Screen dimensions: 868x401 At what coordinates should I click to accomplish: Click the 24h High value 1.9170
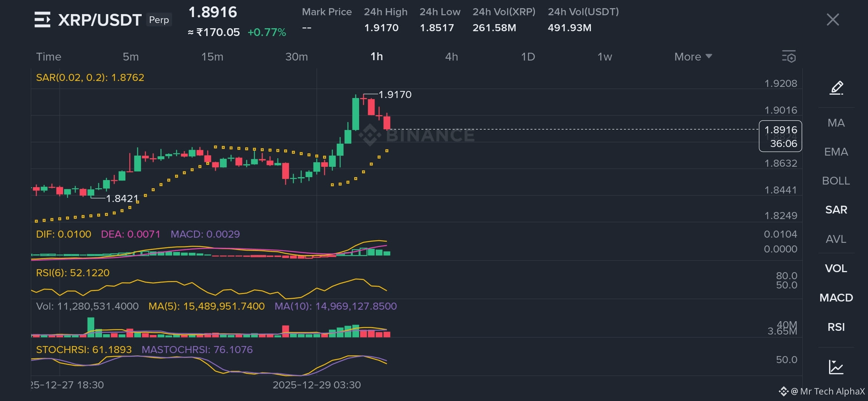(381, 28)
